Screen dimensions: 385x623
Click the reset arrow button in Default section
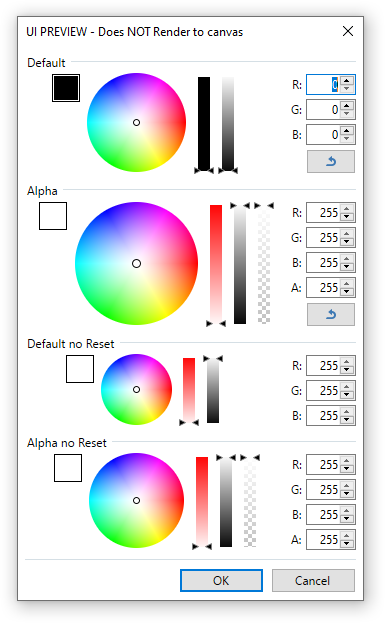(331, 161)
